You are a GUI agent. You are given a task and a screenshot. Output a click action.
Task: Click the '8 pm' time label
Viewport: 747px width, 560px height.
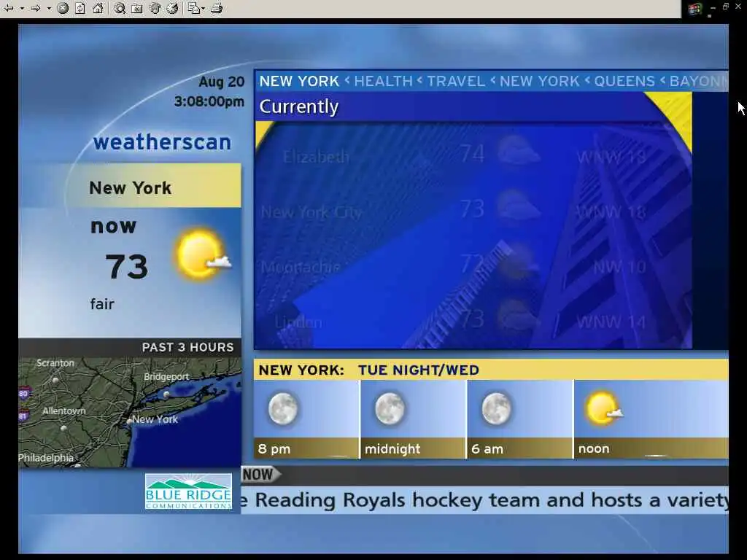click(x=274, y=449)
